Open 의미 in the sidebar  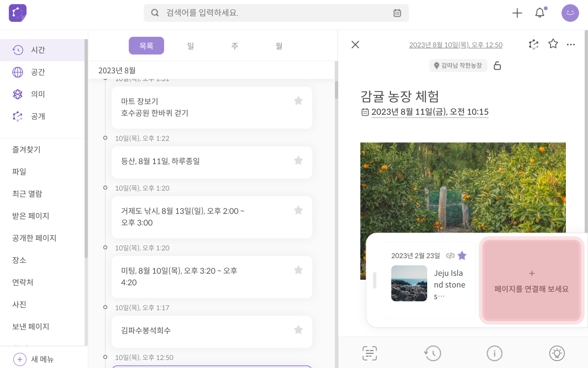point(42,94)
